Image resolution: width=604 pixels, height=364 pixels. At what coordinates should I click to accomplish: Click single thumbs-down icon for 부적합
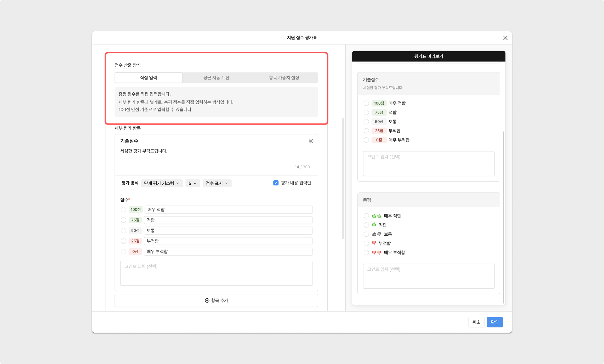pos(374,243)
